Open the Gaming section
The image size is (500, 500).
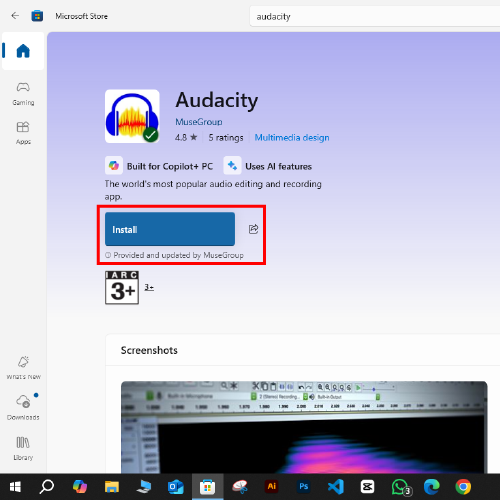click(23, 94)
